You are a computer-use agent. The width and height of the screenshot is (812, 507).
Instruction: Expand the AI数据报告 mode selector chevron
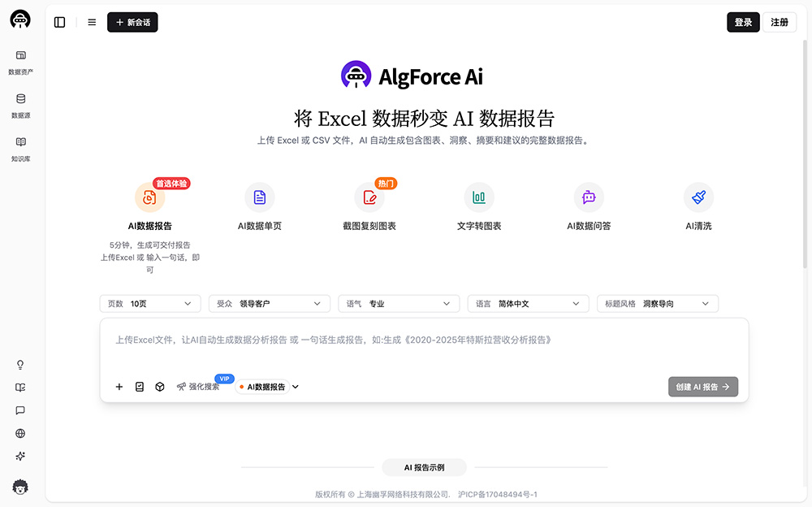296,387
